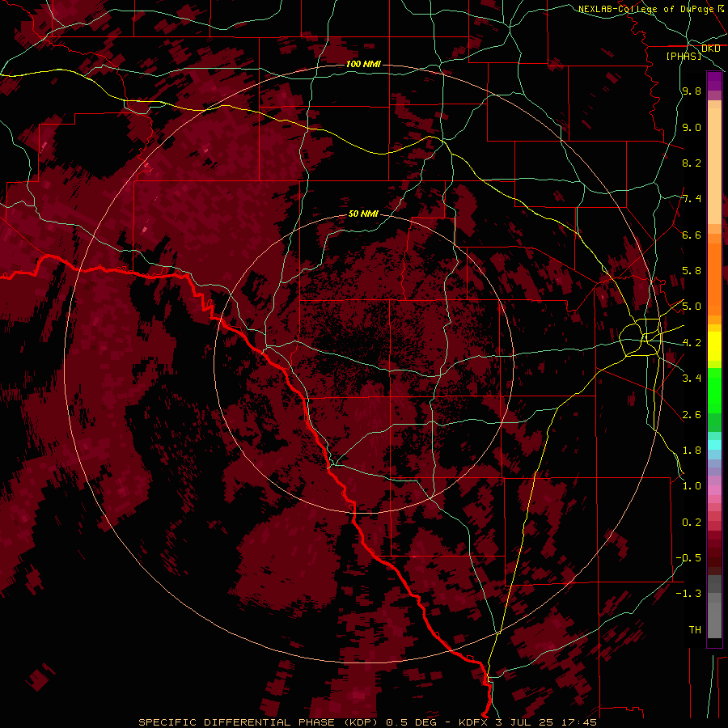Click the 9.0 value on the scale

[x=692, y=127]
